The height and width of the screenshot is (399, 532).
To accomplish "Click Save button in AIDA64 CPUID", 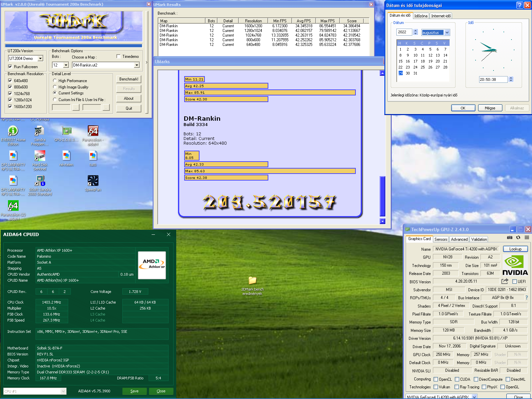I will pos(134,391).
